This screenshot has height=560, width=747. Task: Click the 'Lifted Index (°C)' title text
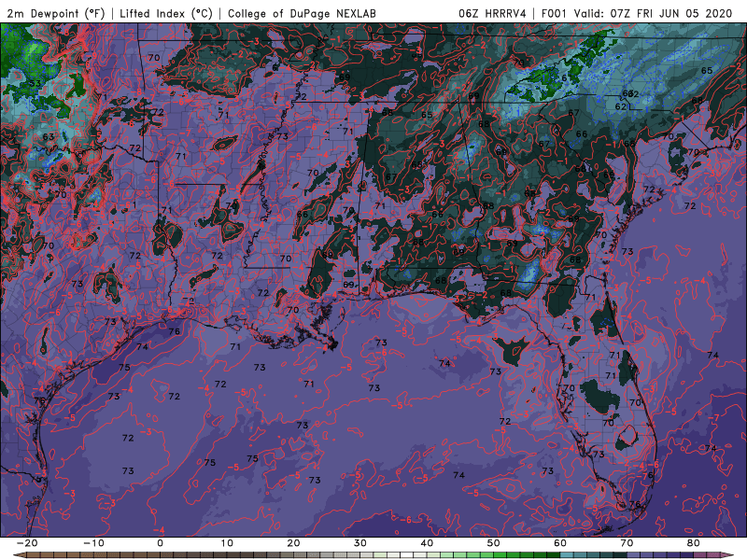coord(166,14)
